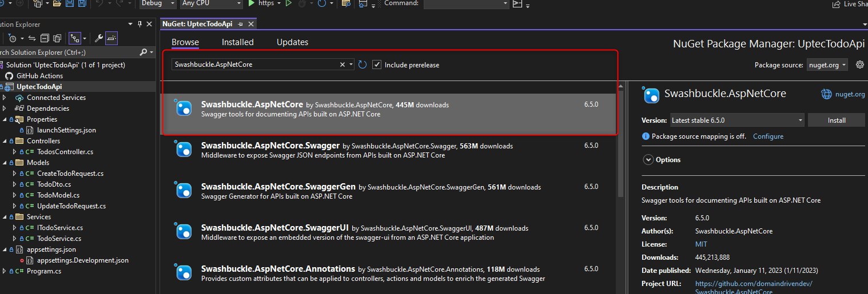Click Sync with Active Document icon
The height and width of the screenshot is (294, 868).
tap(32, 38)
